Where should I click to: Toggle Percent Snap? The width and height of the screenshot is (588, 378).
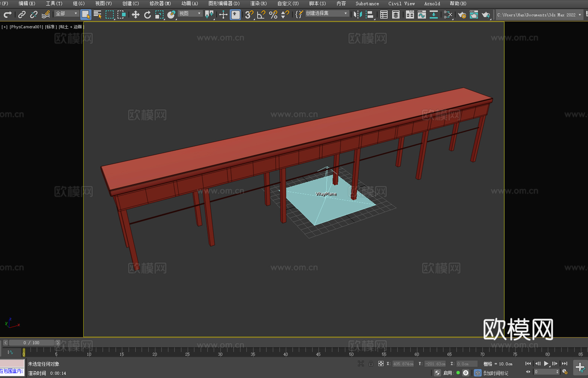273,14
